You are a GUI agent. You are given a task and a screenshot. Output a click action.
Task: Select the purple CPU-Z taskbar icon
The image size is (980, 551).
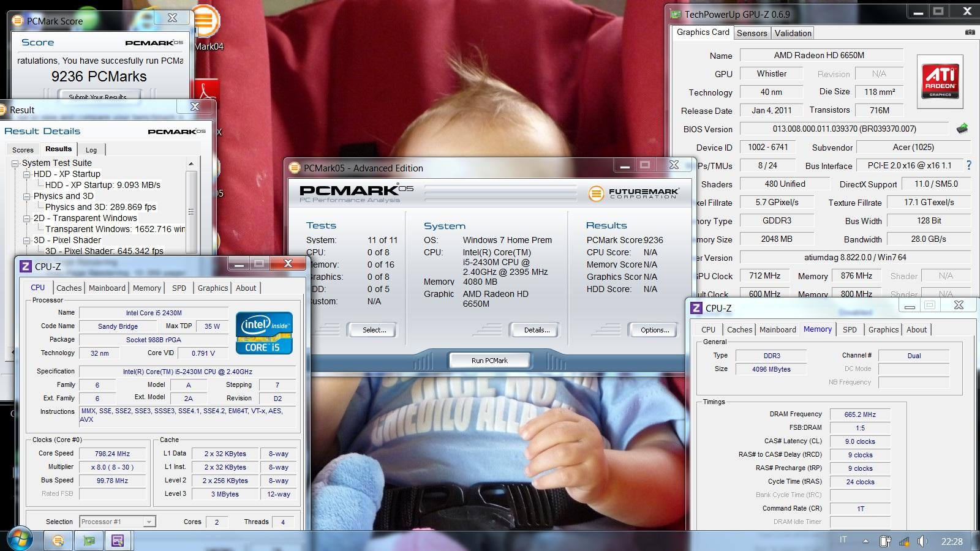coord(118,541)
